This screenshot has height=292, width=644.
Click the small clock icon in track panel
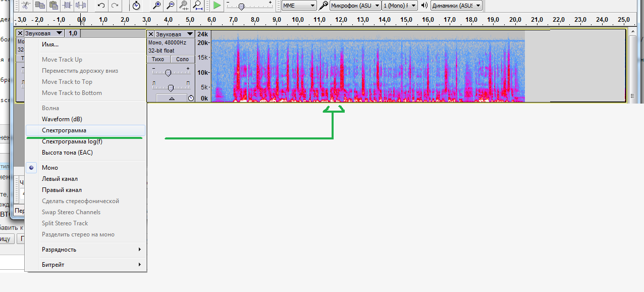coord(191,99)
